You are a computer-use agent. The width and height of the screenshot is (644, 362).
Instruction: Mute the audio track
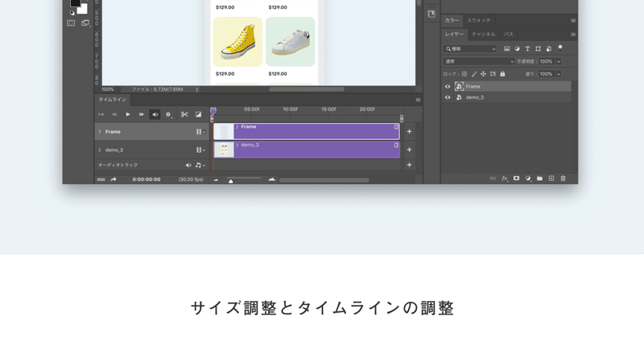[188, 165]
